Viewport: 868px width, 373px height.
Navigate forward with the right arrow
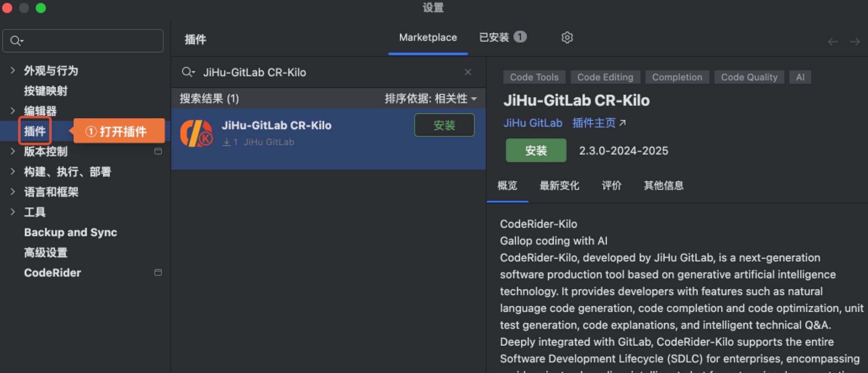click(x=855, y=42)
